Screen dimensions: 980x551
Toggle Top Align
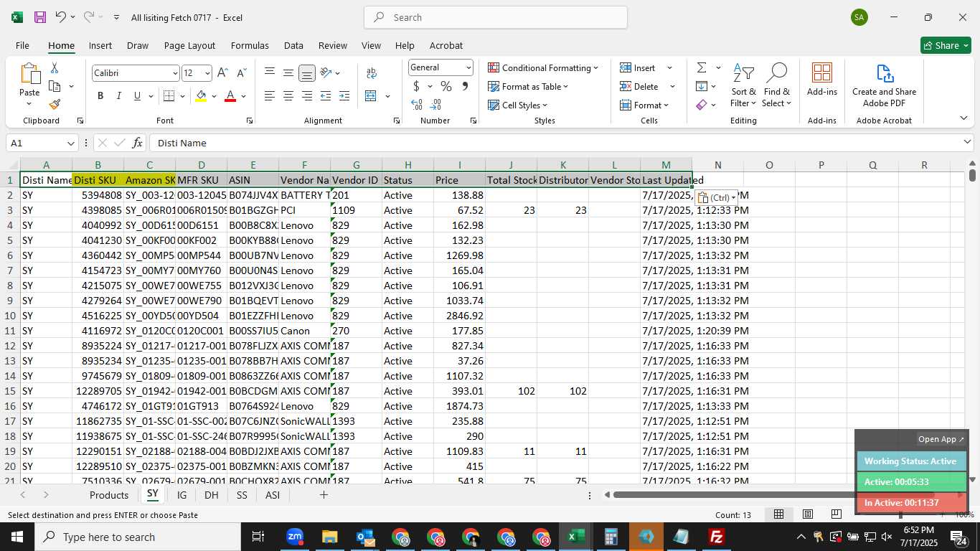click(270, 73)
